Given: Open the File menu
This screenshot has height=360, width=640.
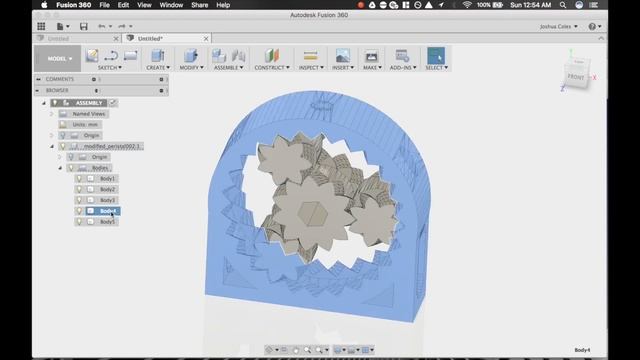Looking at the screenshot, I should [x=104, y=5].
